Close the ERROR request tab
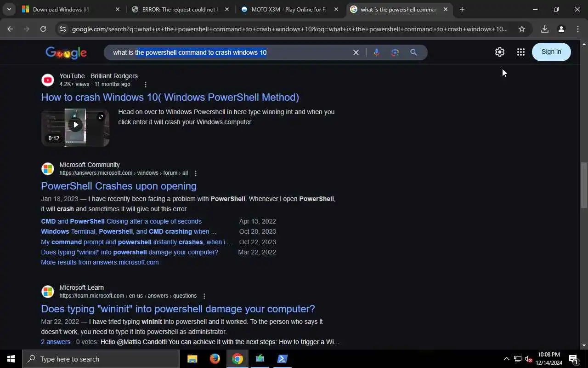The width and height of the screenshot is (588, 368). [x=226, y=9]
